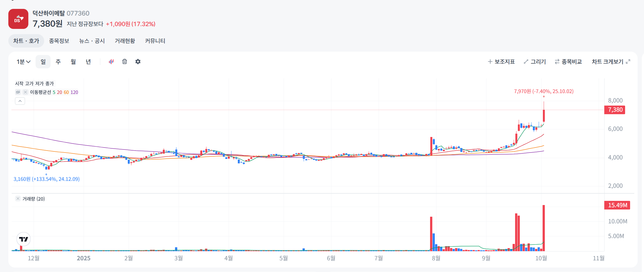Click the 8,000 price axis label

tap(615, 100)
